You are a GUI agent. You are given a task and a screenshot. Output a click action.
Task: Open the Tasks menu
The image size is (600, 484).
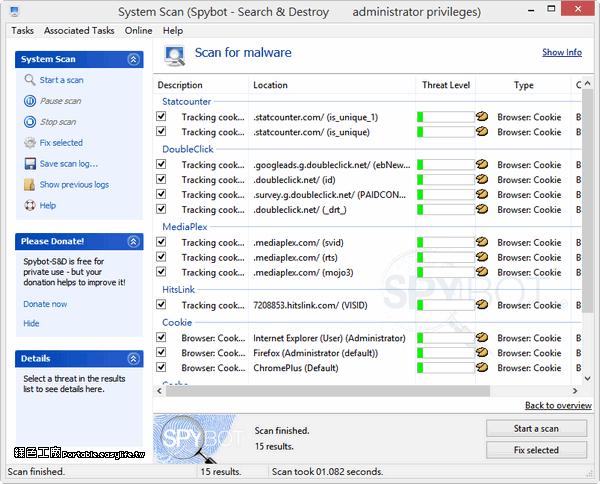22,30
